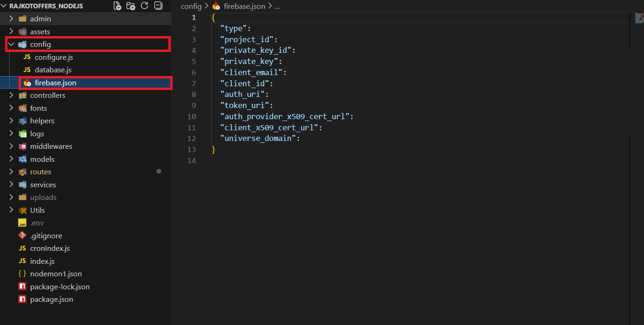The image size is (644, 325).
Task: Refresh the explorer file tree
Action: coord(144,6)
